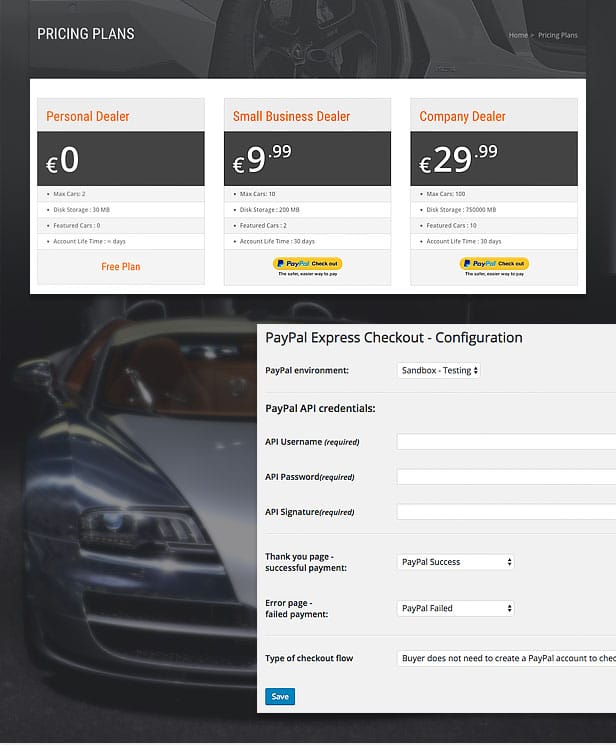616x746 pixels.
Task: Open the Thank you page dropdown
Action: [456, 562]
